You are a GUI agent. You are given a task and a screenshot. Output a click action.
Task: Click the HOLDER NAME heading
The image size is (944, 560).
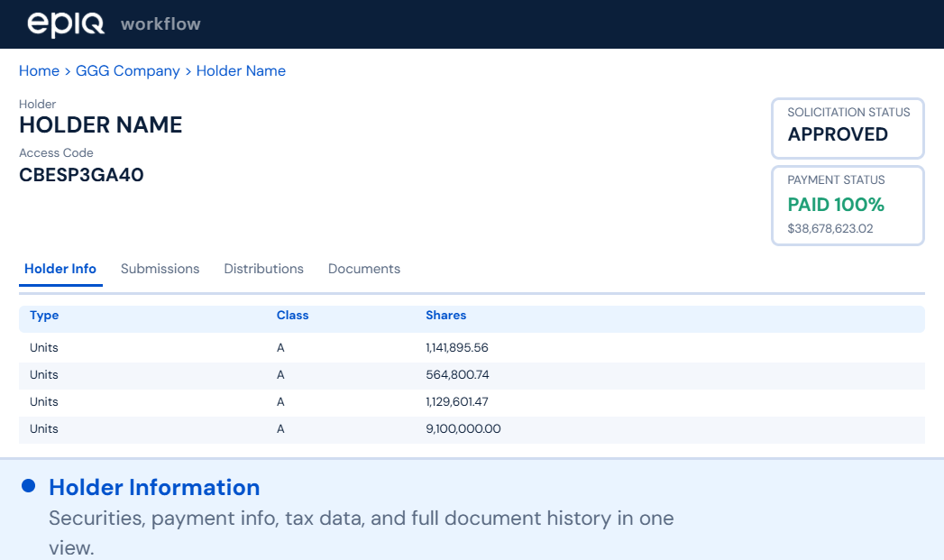pos(101,125)
